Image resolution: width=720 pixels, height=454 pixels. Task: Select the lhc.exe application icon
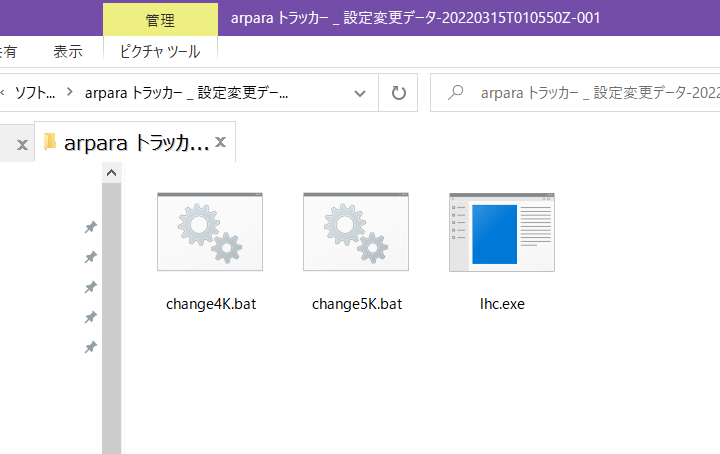tap(502, 232)
